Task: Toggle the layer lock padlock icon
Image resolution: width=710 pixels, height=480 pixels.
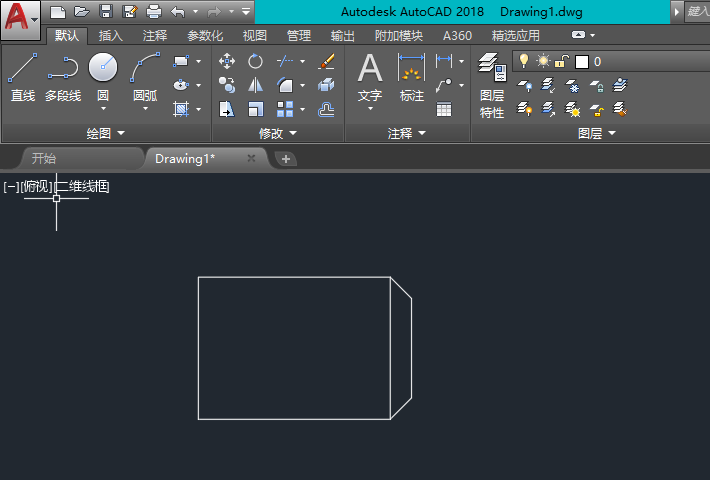Action: 562,61
